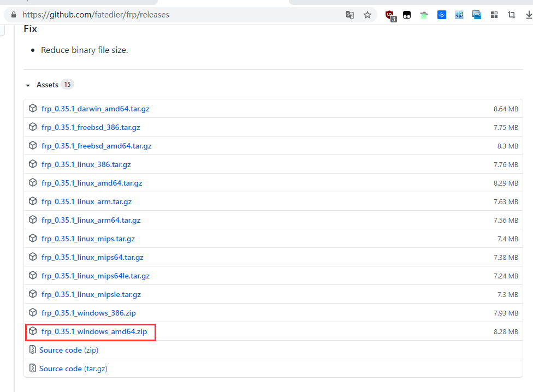Click the package icon beside windows_386.zip
Viewport: 533px width, 392px height.
33,312
